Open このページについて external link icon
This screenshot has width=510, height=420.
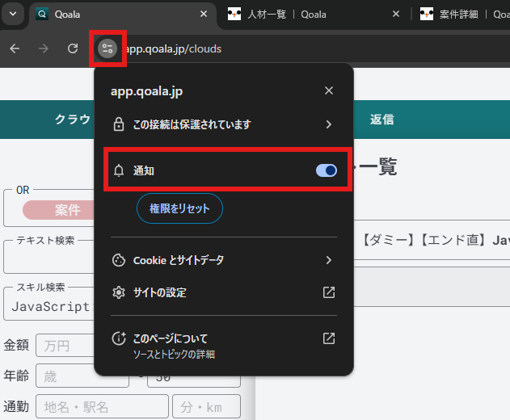point(328,338)
